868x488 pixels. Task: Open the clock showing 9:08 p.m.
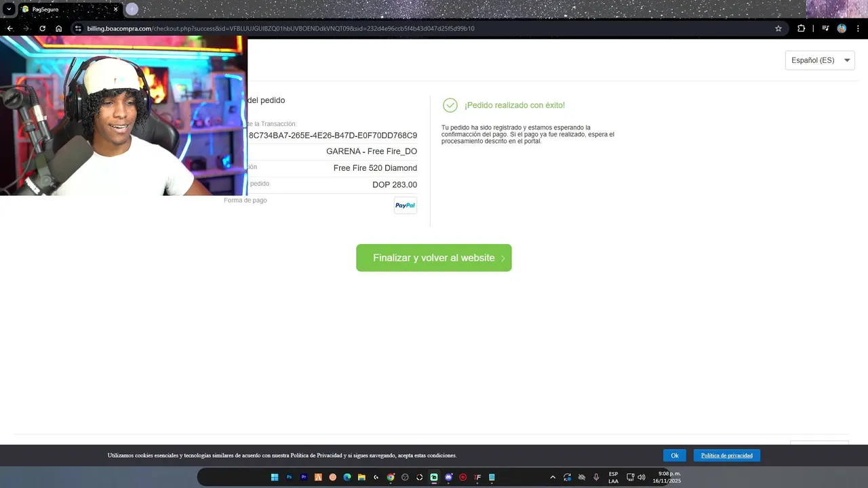[667, 477]
